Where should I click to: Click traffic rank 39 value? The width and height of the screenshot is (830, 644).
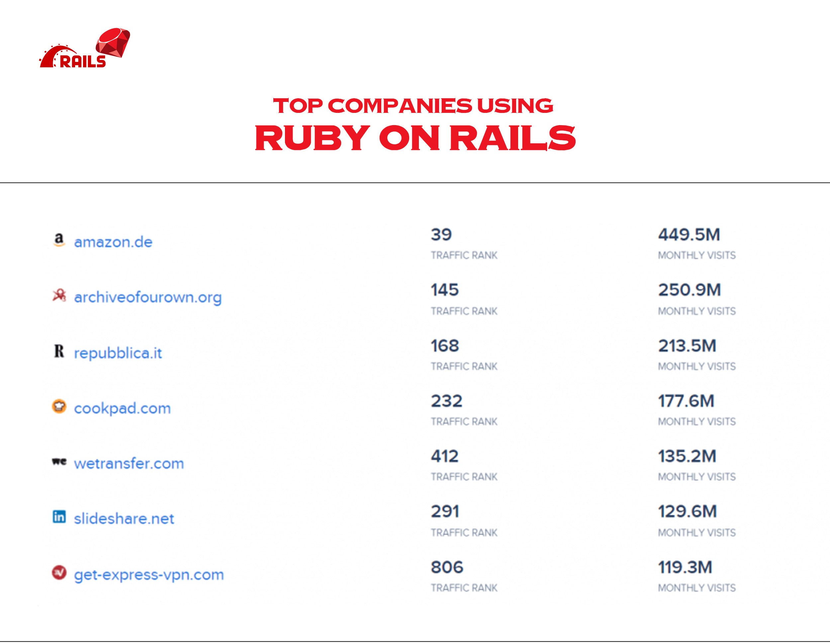pos(441,234)
